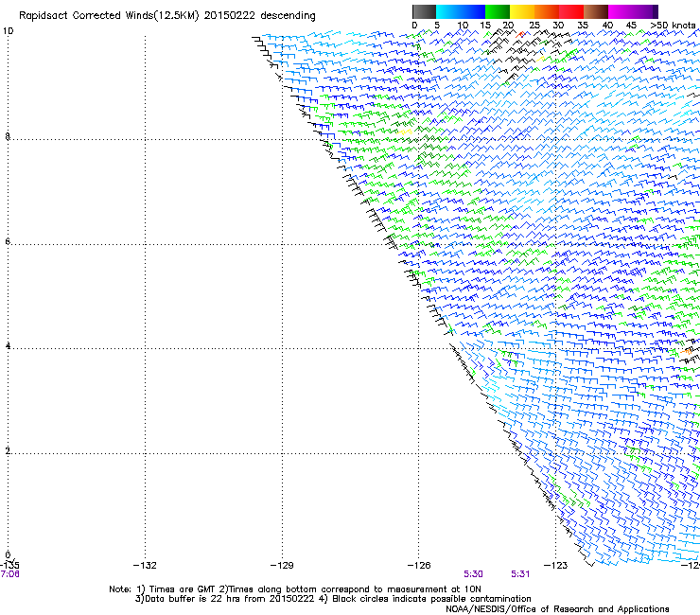Click the Rapidscat Corrected Winds title text
The height and width of the screenshot is (615, 700).
167,16
